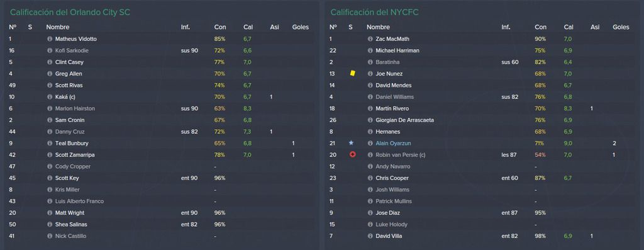Select player name Marlon Hairston
The height and width of the screenshot is (250, 644).
[75, 108]
